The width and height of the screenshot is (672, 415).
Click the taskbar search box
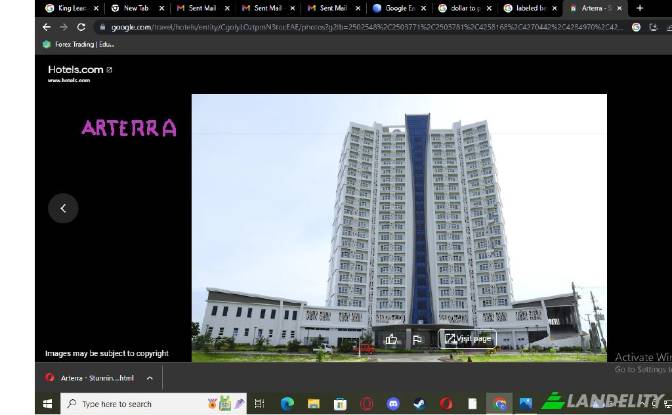(130, 404)
